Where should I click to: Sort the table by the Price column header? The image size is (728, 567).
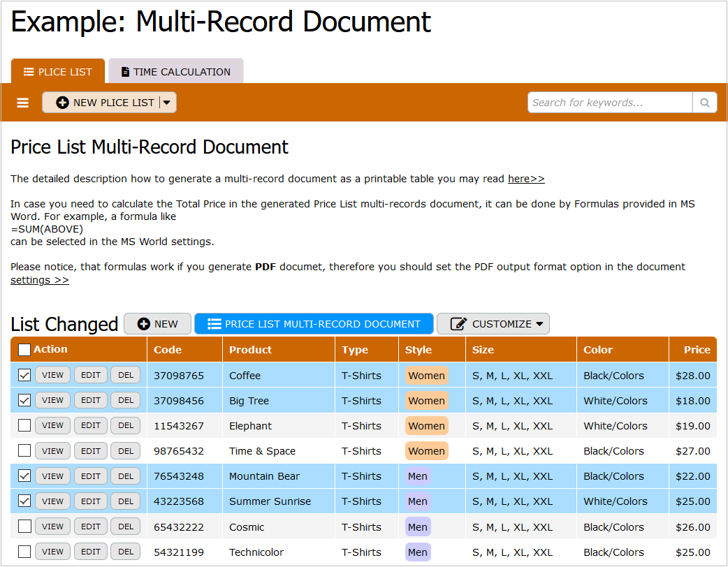click(x=697, y=350)
